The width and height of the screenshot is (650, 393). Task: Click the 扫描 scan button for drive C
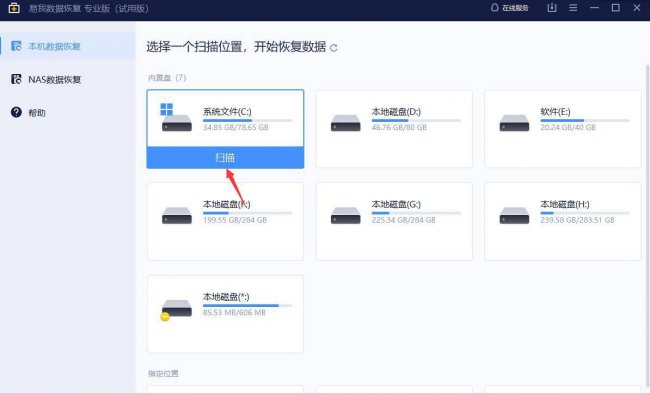click(225, 158)
